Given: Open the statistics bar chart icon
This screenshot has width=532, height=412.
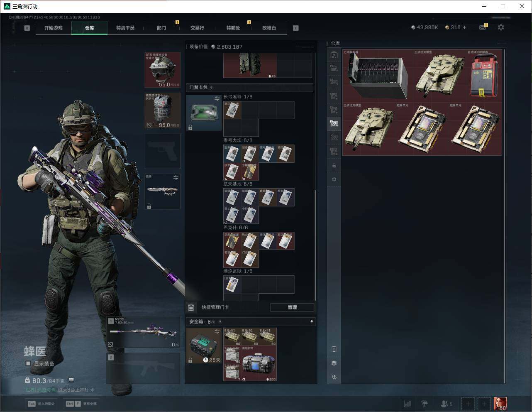Looking at the screenshot, I should (408, 404).
